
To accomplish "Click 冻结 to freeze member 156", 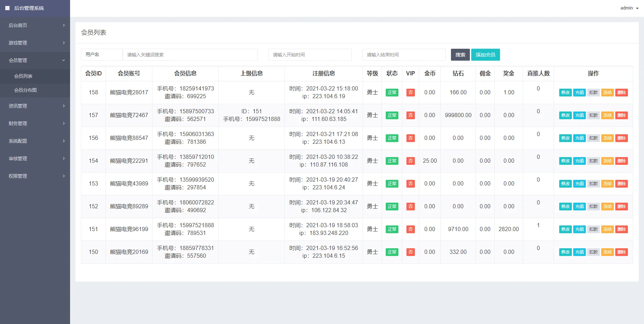I will click(607, 138).
